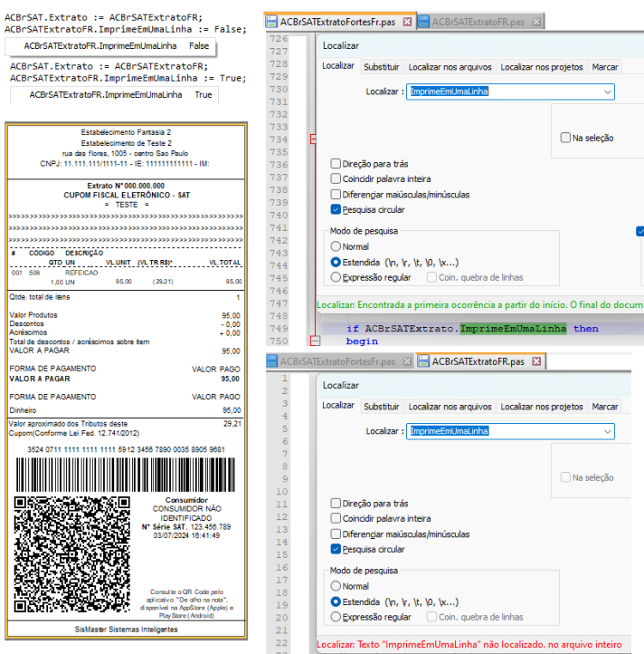
Task: Close the inactive ACBrSATExtratoFR.pas tab in top editor
Action: coord(537,21)
